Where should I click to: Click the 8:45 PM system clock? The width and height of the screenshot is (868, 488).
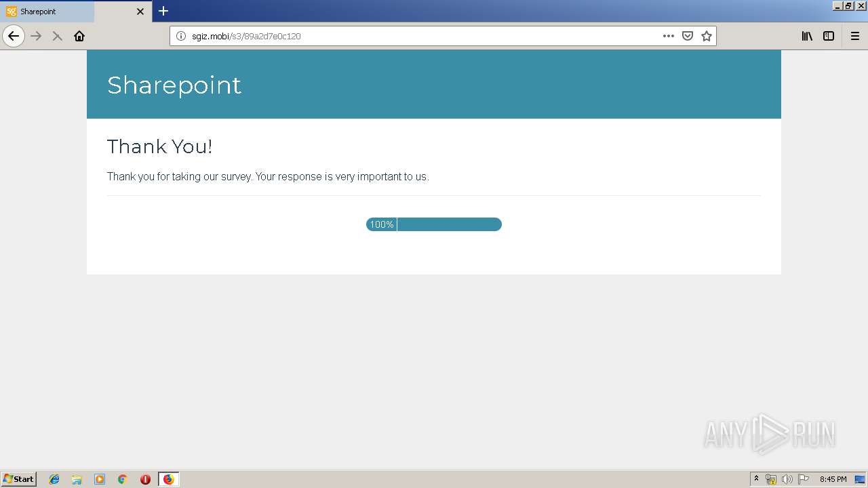833,479
